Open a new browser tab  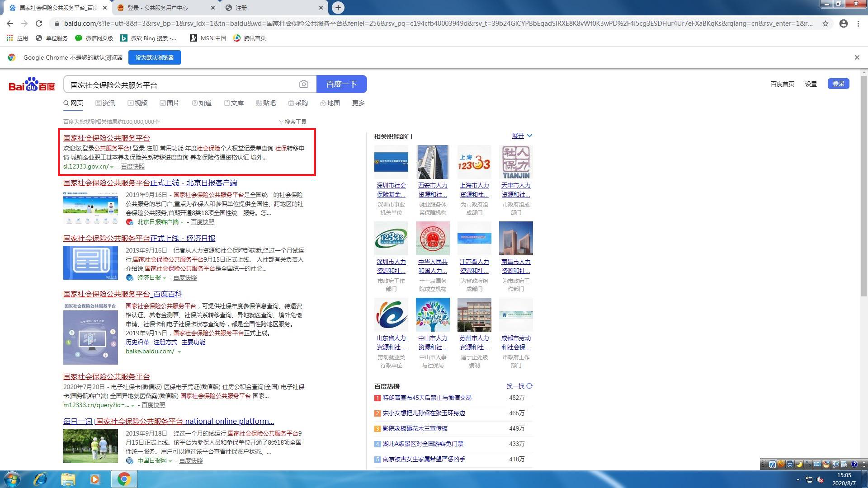click(338, 8)
